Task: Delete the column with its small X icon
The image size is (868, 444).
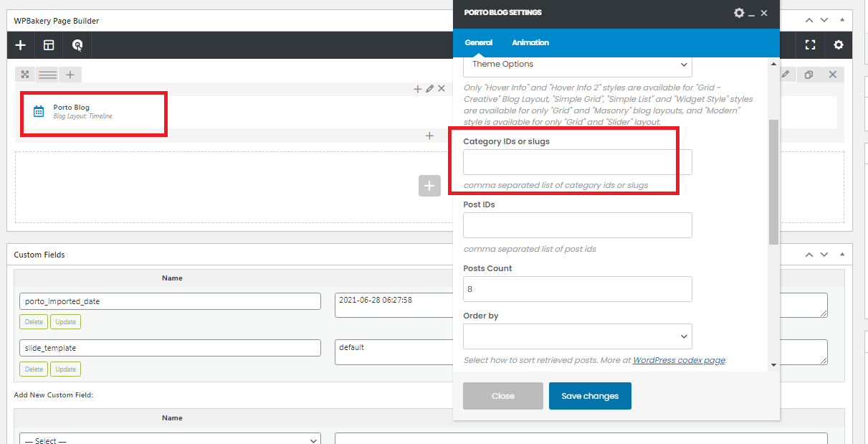Action: click(442, 89)
